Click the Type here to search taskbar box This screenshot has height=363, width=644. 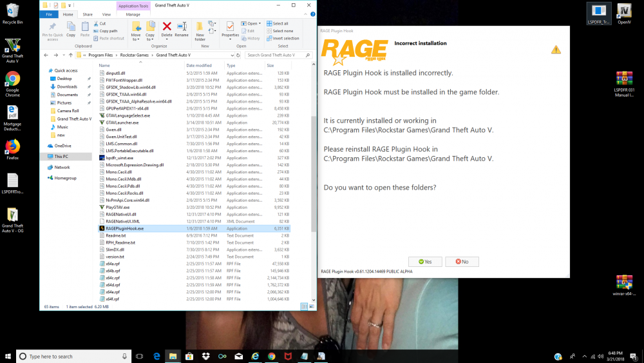click(74, 357)
